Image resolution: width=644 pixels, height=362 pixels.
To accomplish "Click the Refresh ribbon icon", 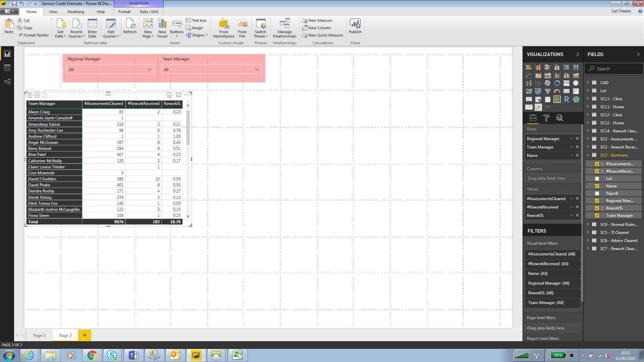I will (x=130, y=26).
